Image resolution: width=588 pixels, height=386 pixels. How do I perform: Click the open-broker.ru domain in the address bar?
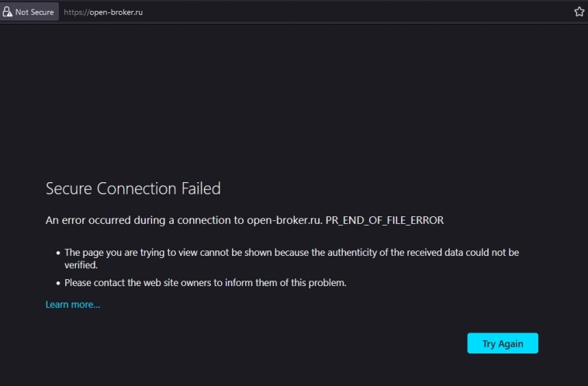[116, 12]
